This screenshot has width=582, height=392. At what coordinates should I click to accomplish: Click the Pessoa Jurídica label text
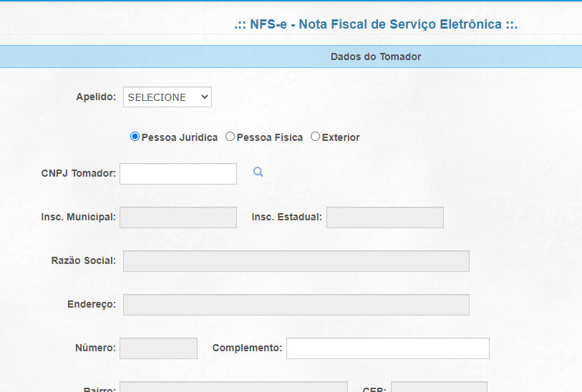coord(180,137)
